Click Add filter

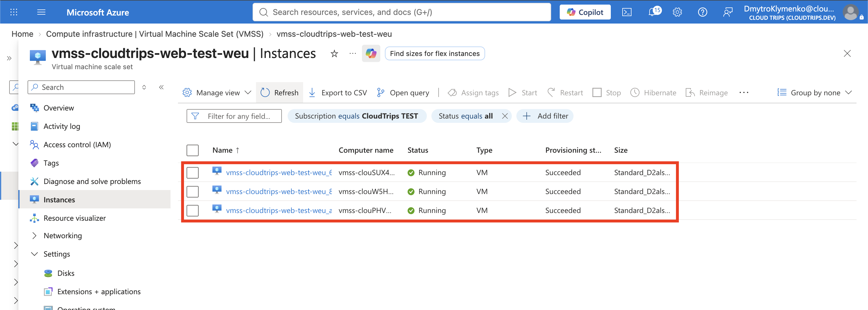pyautogui.click(x=545, y=116)
